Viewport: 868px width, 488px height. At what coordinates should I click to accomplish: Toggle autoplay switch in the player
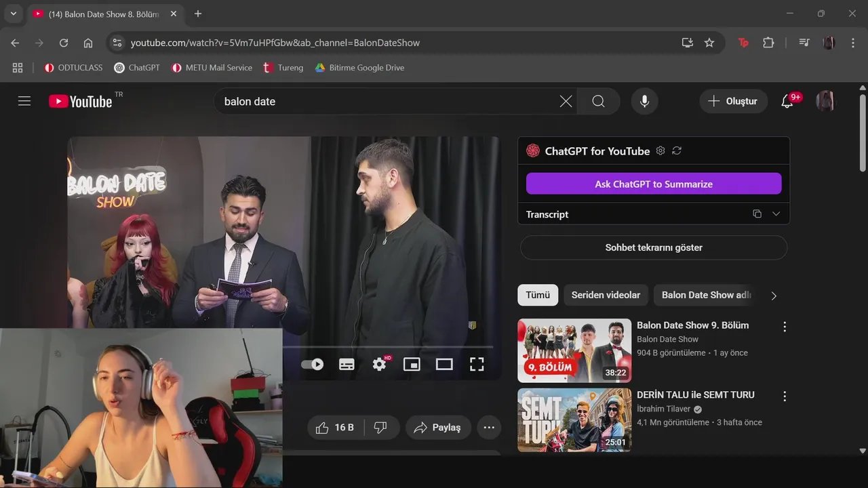coord(313,364)
